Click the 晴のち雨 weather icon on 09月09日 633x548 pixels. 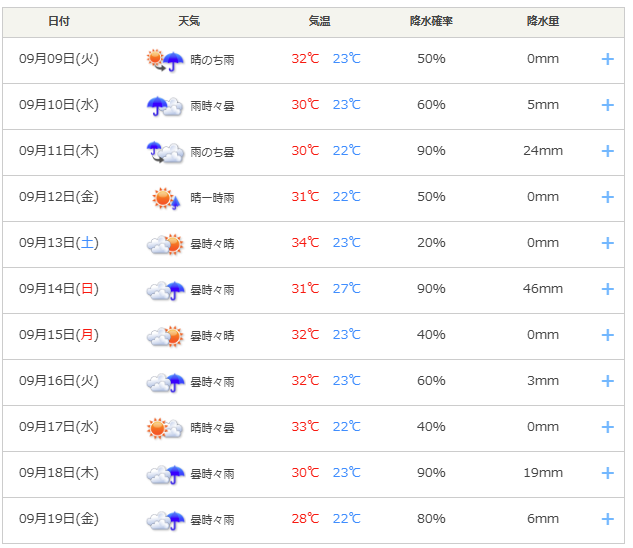click(x=165, y=59)
